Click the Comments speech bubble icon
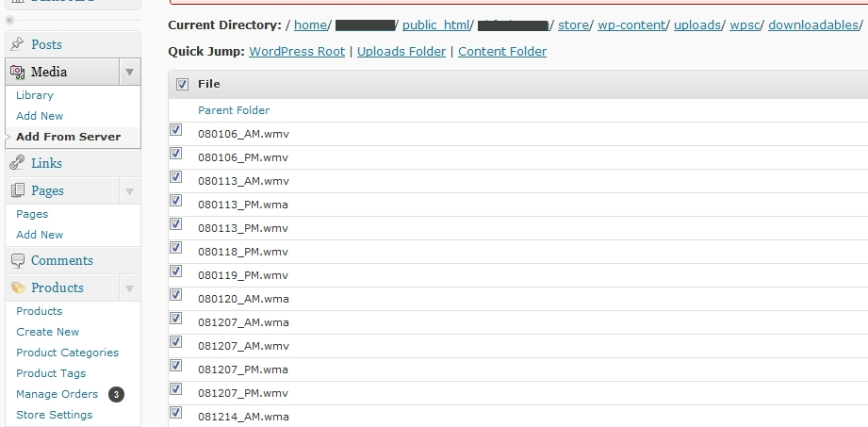 (x=17, y=260)
